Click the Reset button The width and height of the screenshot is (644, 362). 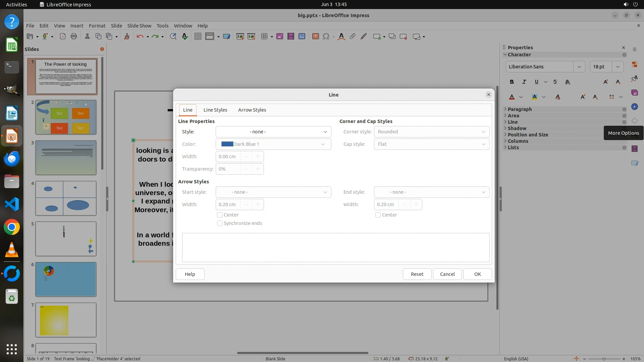tap(417, 274)
